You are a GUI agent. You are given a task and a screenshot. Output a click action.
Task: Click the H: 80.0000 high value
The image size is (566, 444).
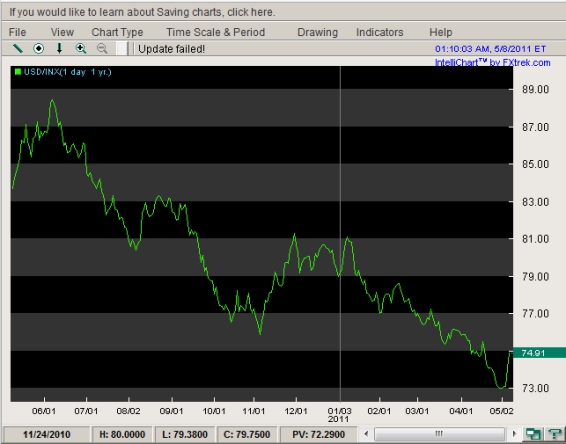pos(122,434)
